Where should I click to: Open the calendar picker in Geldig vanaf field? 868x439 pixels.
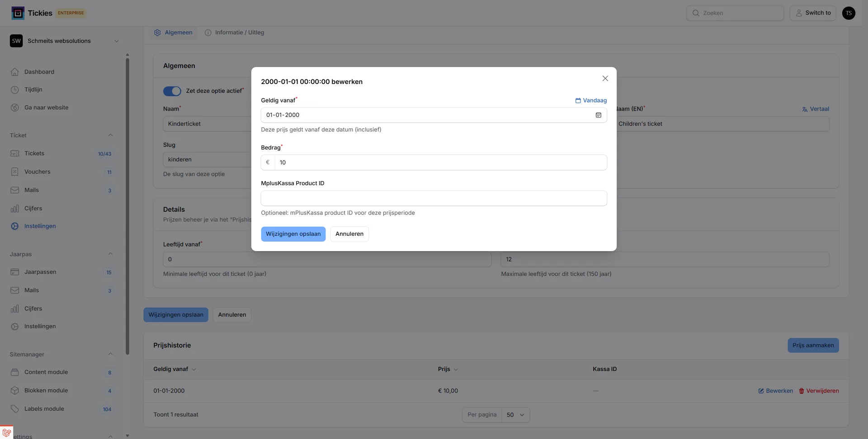coord(598,115)
